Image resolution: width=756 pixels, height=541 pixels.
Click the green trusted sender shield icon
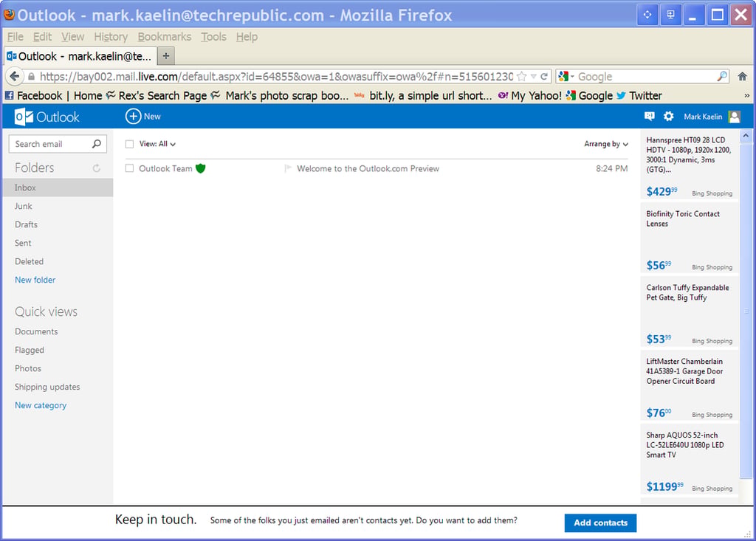point(201,168)
